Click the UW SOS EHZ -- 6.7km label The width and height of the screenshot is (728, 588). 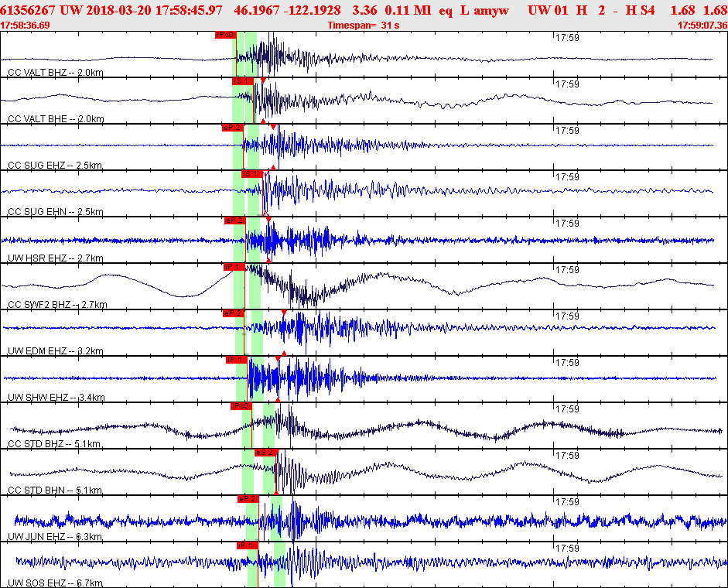click(55, 583)
